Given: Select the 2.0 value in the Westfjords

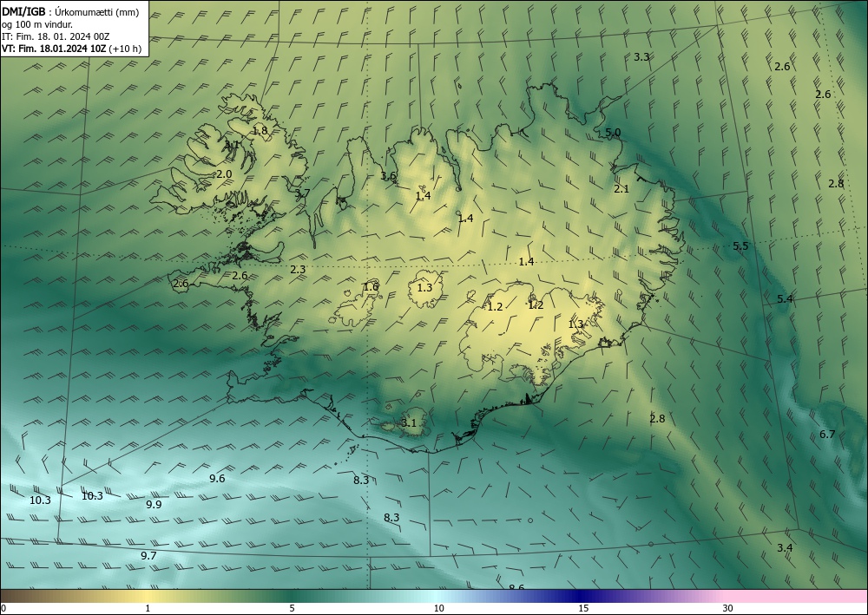Looking at the screenshot, I should [224, 174].
